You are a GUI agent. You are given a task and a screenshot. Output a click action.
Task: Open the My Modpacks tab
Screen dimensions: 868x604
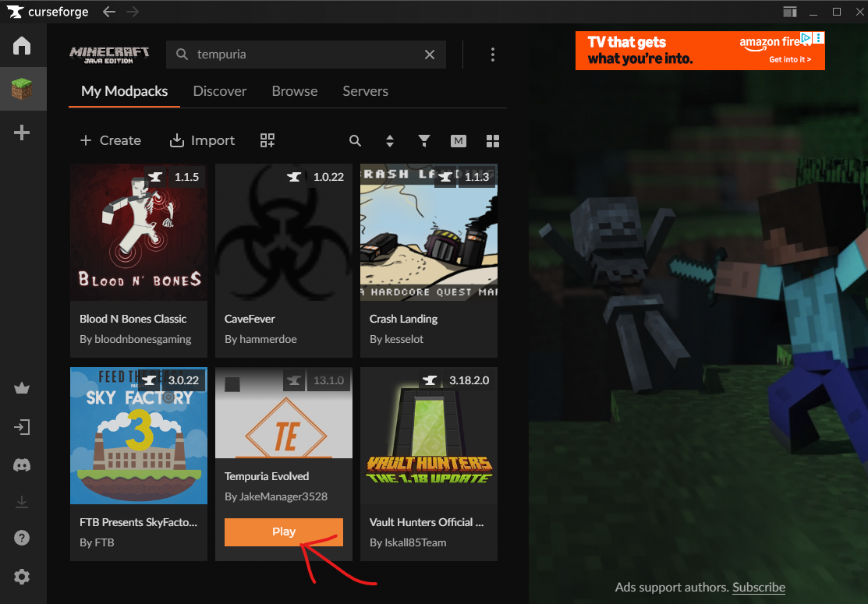[125, 91]
